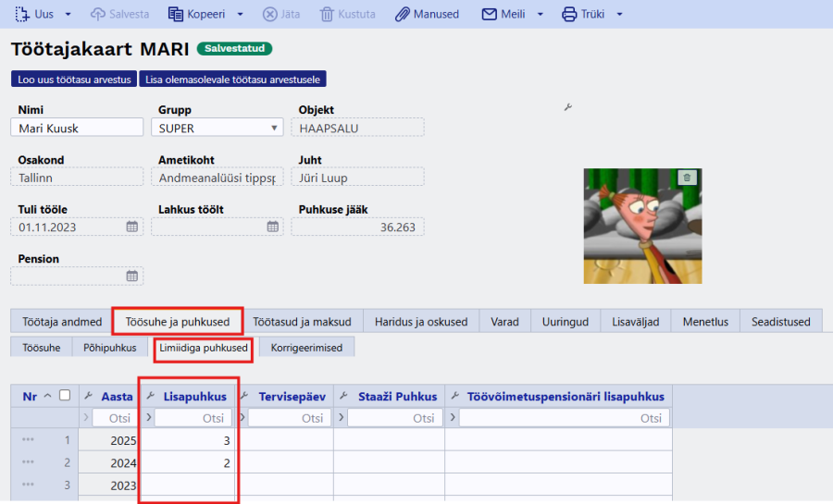Click the Manused paperclip icon

[x=402, y=15]
